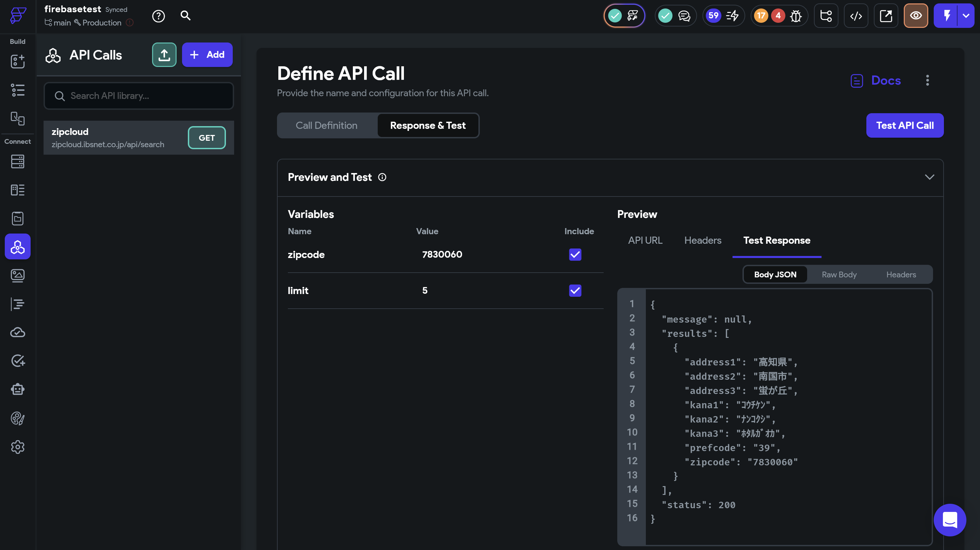Click the Search API library field
The image size is (980, 550).
click(x=138, y=96)
